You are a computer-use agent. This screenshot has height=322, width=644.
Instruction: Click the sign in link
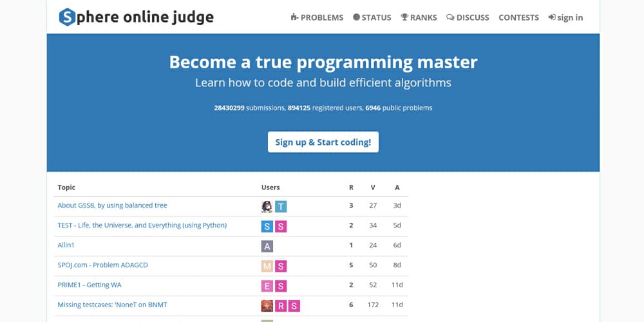coord(565,17)
